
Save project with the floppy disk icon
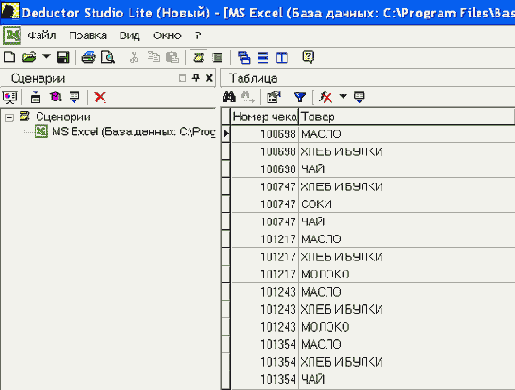63,57
